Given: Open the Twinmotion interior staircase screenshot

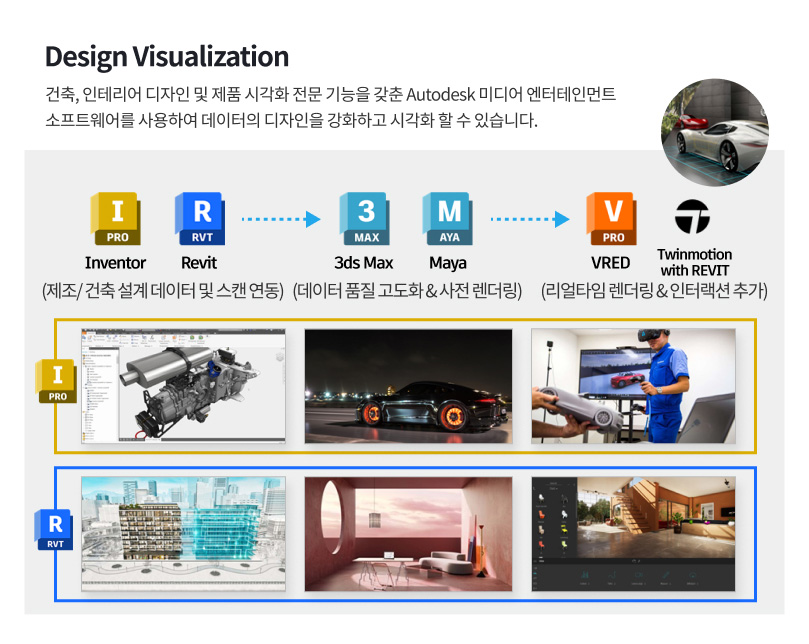Looking at the screenshot, I should click(633, 534).
